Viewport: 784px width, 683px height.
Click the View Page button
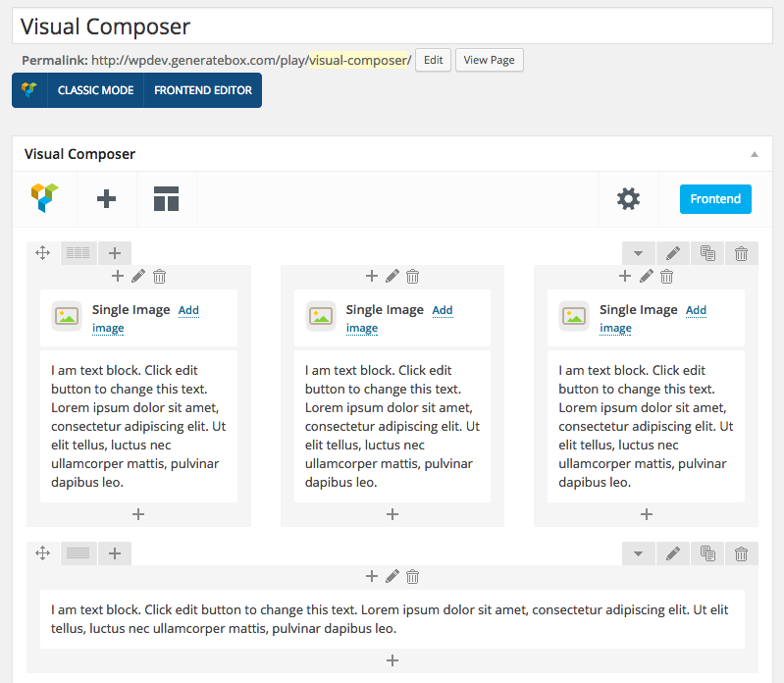click(489, 60)
